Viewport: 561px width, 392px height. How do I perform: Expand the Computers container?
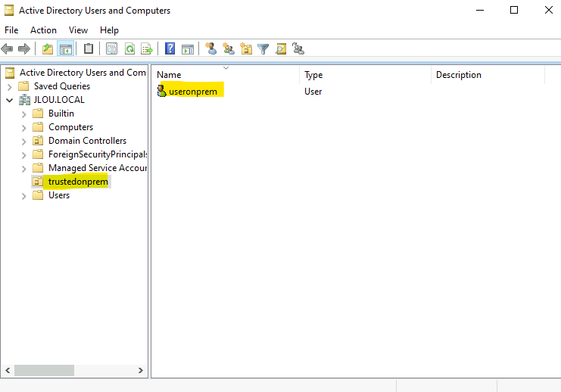[24, 128]
